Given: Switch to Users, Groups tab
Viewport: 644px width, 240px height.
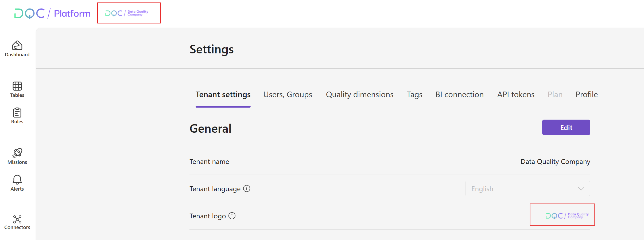Looking at the screenshot, I should coord(288,95).
